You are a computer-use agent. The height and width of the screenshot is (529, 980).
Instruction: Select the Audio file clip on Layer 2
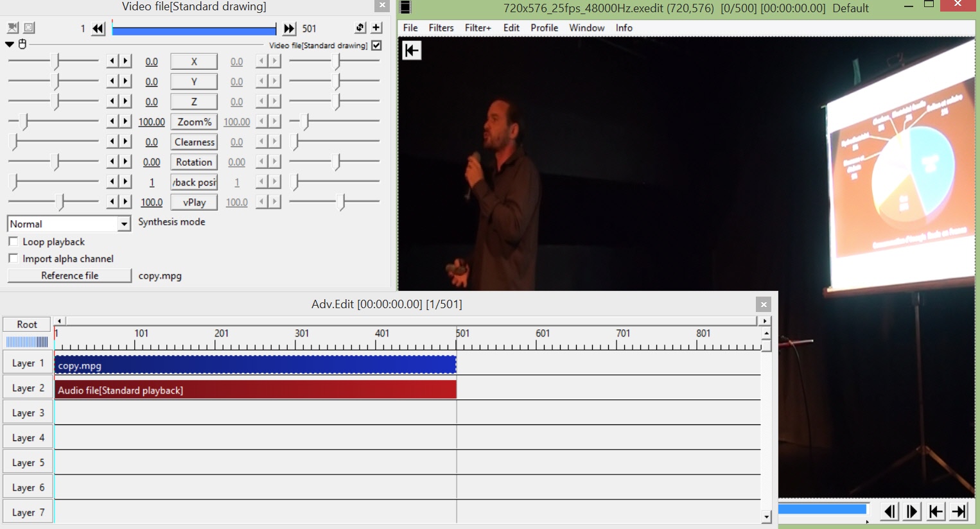coord(256,390)
